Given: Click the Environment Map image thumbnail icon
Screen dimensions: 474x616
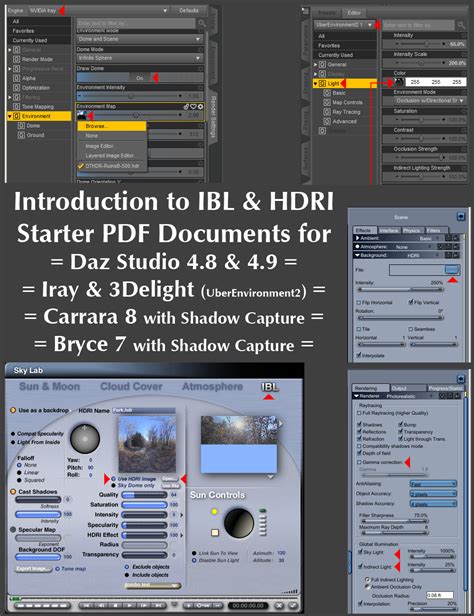Looking at the screenshot, I should (82, 115).
